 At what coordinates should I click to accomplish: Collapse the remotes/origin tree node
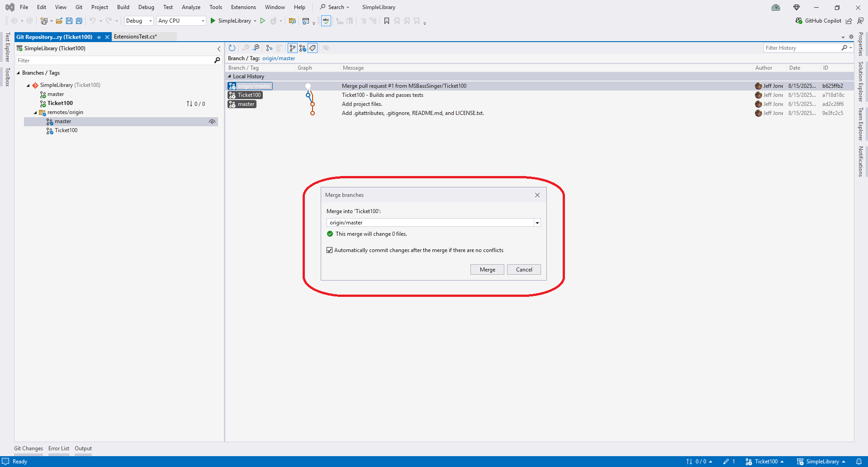[x=35, y=113]
